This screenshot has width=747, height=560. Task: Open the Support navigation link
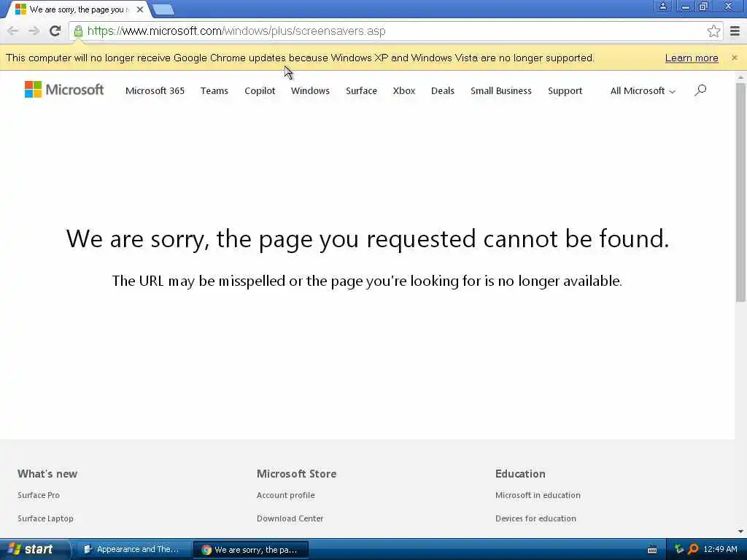tap(565, 90)
